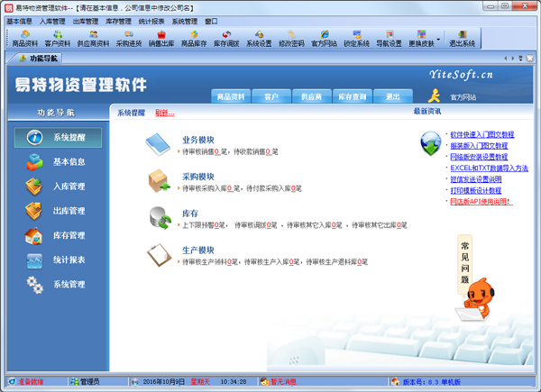Open 官方网站 from the toolbar
This screenshot has width=541, height=392.
324,38
